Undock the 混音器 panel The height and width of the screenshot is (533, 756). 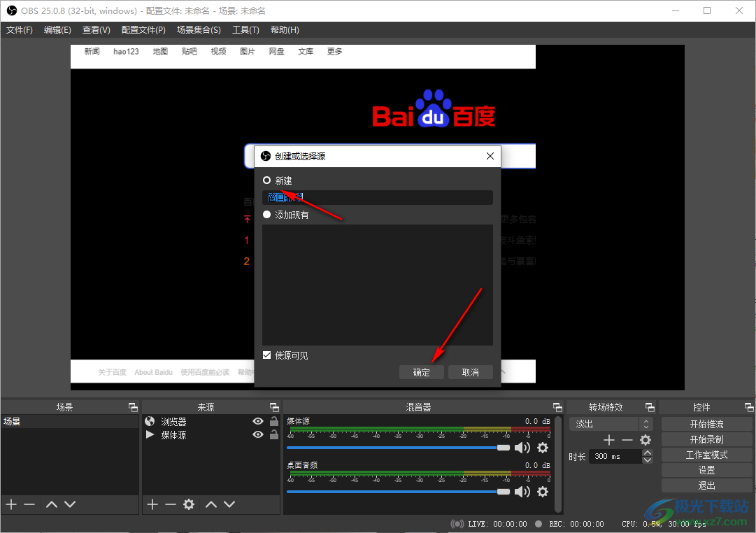coord(557,408)
